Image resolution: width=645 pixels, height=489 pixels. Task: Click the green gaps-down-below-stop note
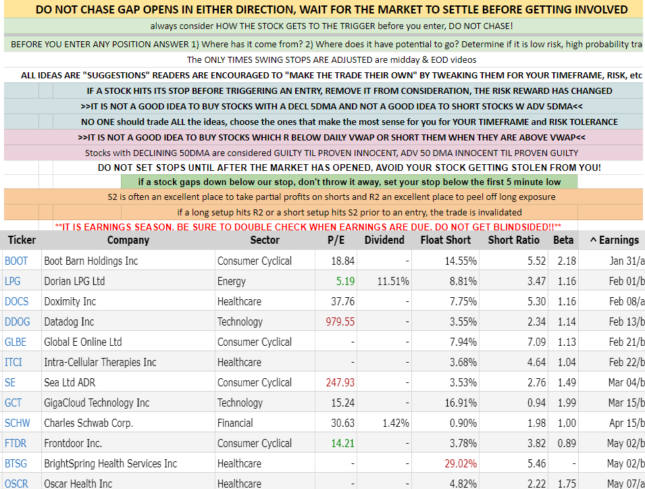(349, 182)
